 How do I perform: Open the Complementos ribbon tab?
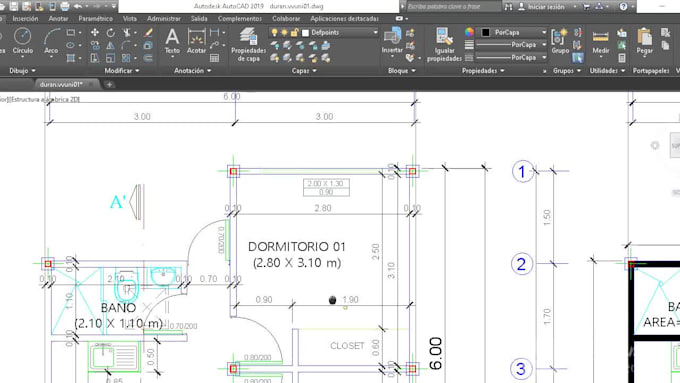pyautogui.click(x=240, y=19)
